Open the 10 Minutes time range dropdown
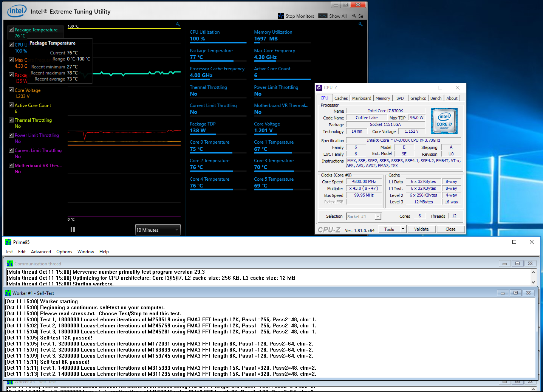 click(x=158, y=230)
